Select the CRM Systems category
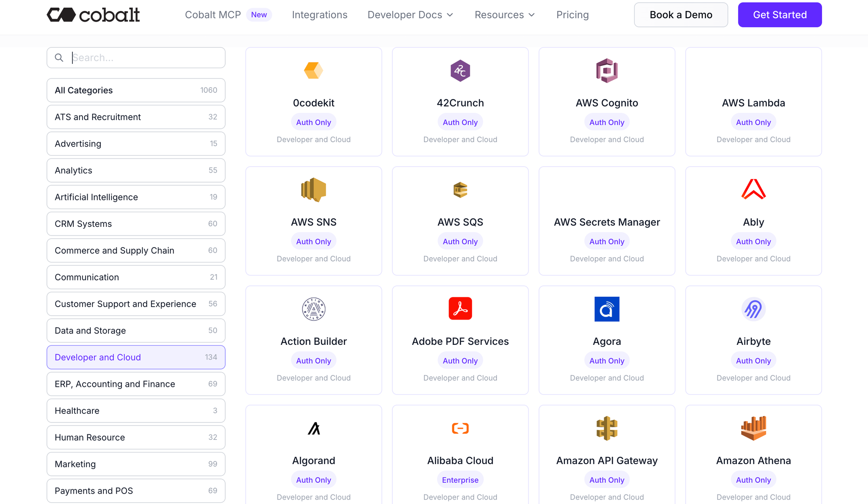Screen dimensions: 868x504 click(x=136, y=224)
